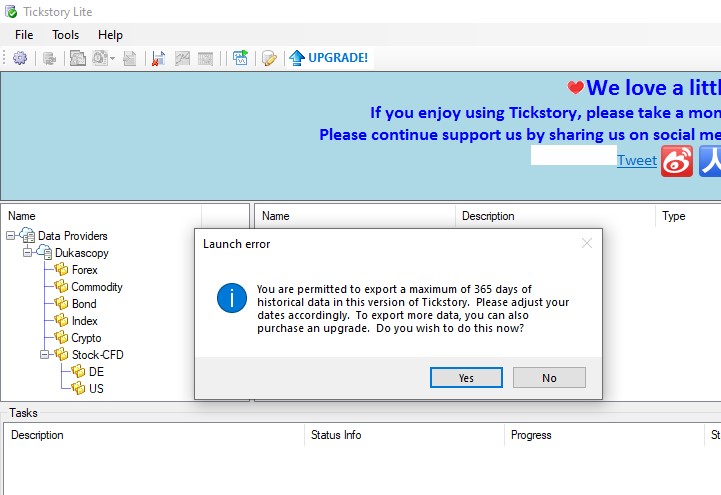Select the US subfolder
The width and height of the screenshot is (721, 495).
(x=96, y=389)
